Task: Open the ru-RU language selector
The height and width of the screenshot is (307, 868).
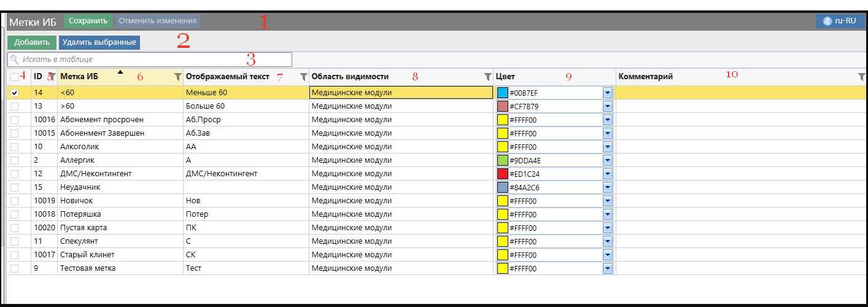Action: pos(840,21)
